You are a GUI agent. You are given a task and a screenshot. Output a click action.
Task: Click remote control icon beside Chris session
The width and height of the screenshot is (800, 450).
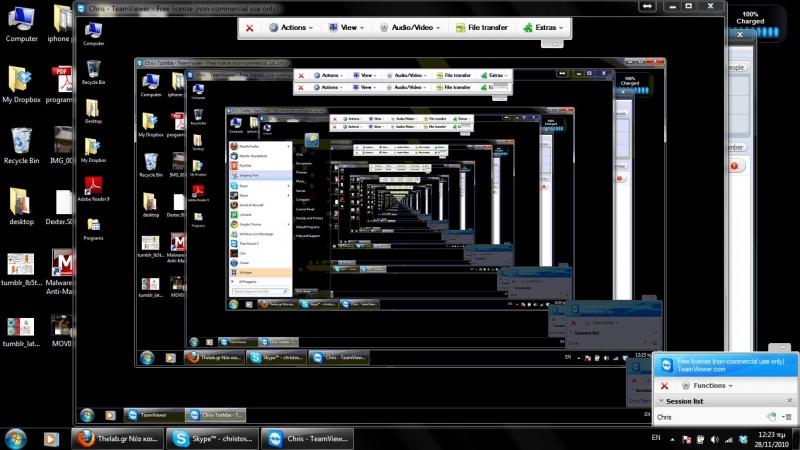pos(771,417)
